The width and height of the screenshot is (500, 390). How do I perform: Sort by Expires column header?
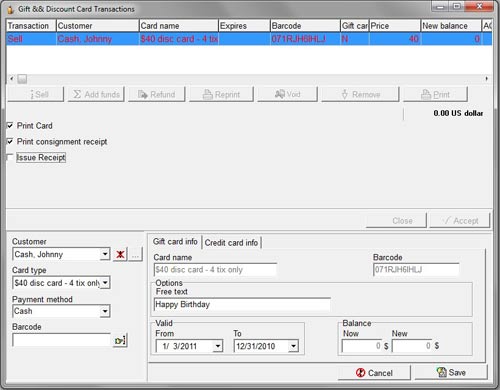(x=244, y=26)
